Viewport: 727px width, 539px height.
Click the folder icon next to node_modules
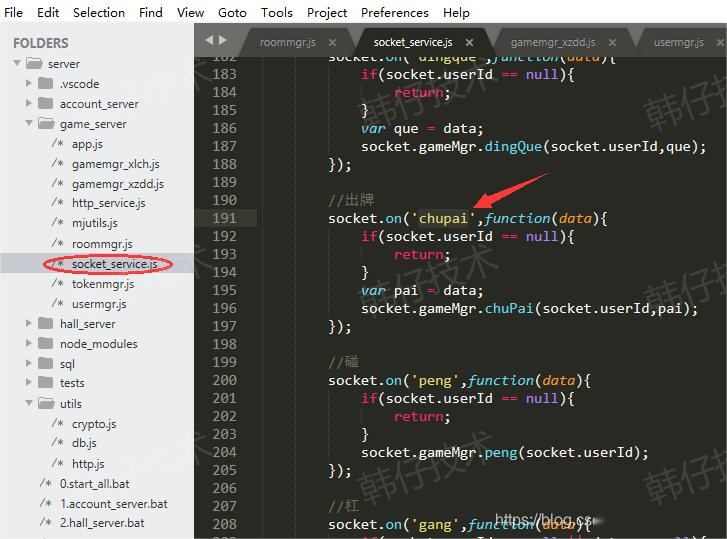pos(45,344)
